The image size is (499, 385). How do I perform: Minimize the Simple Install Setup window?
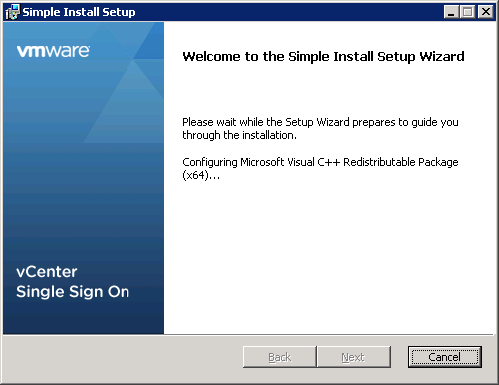point(451,12)
